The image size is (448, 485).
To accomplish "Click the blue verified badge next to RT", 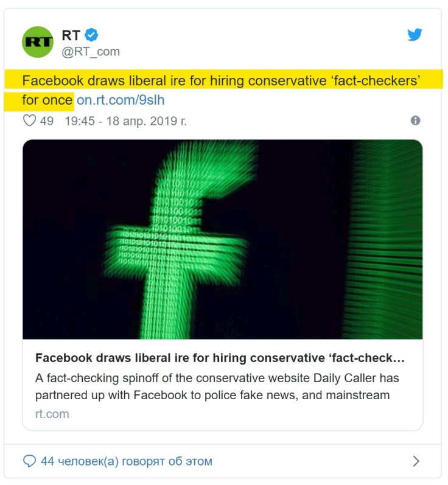I will (91, 35).
